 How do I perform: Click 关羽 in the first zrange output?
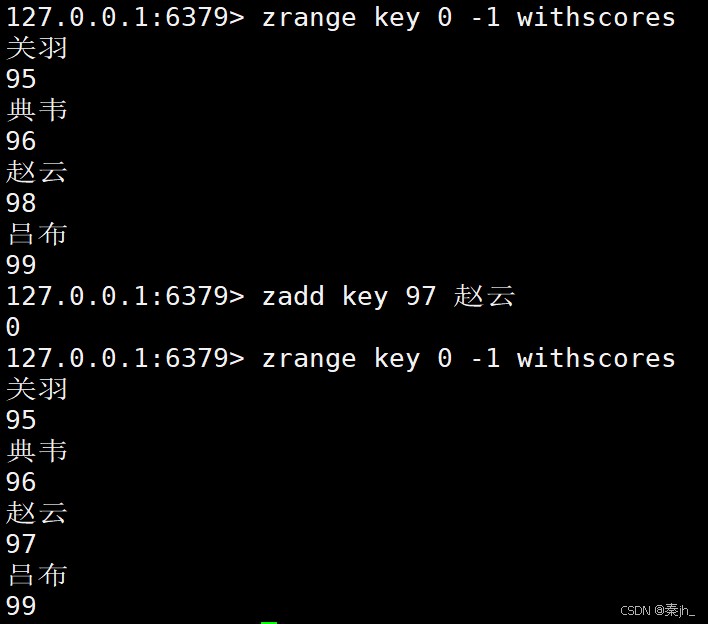click(37, 48)
